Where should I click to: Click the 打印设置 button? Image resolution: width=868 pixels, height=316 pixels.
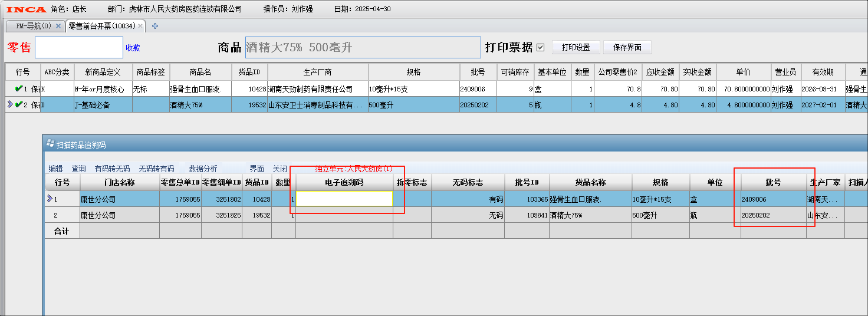(x=576, y=47)
